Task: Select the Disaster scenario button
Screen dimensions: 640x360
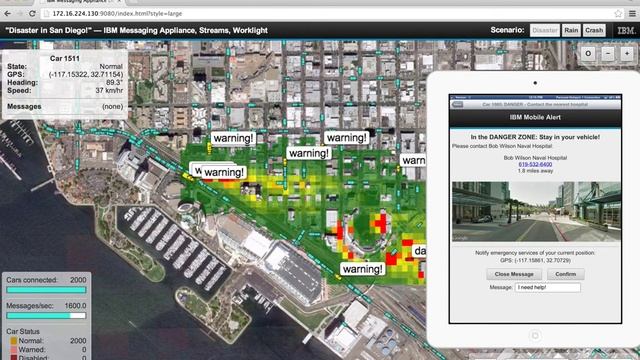Action: coord(544,30)
